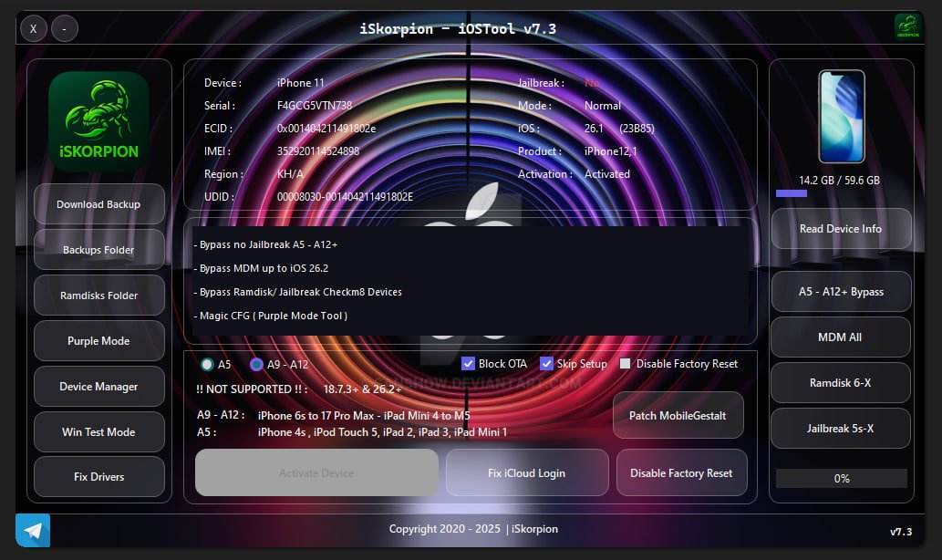Click the Jailbreak status value No
The width and height of the screenshot is (942, 560).
(x=592, y=83)
